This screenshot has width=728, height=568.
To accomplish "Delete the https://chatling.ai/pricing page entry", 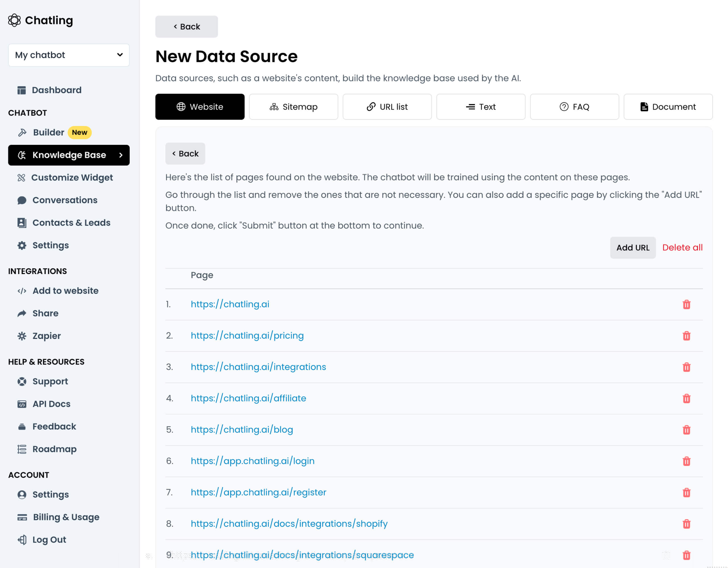I will (687, 336).
